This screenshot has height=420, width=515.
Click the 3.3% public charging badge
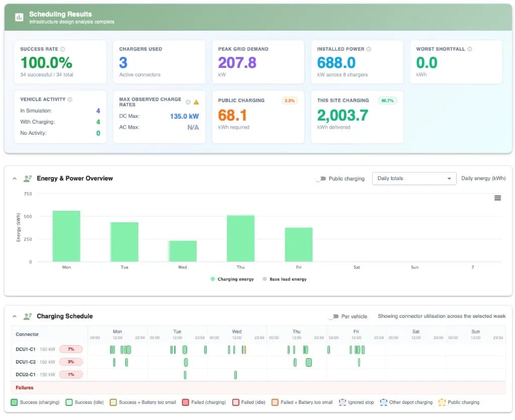pos(289,101)
